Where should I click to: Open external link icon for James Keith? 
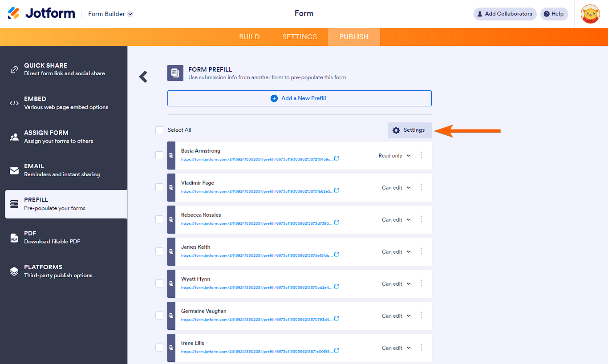click(336, 254)
